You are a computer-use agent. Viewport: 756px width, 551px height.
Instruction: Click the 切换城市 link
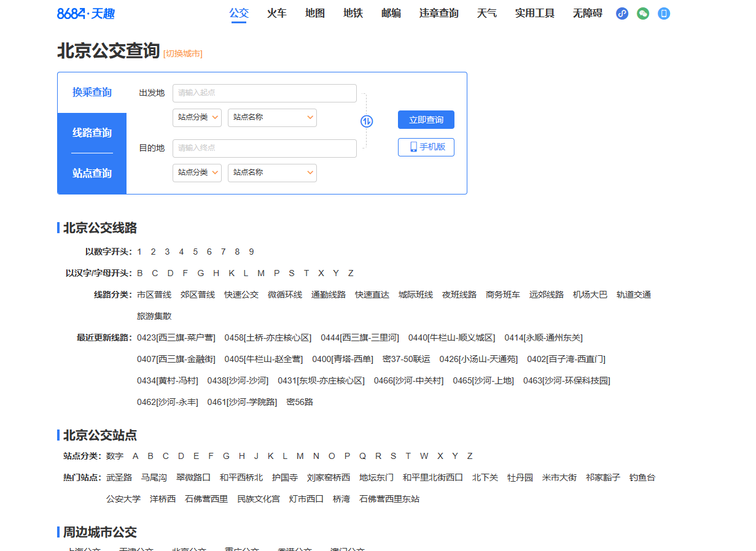point(183,54)
